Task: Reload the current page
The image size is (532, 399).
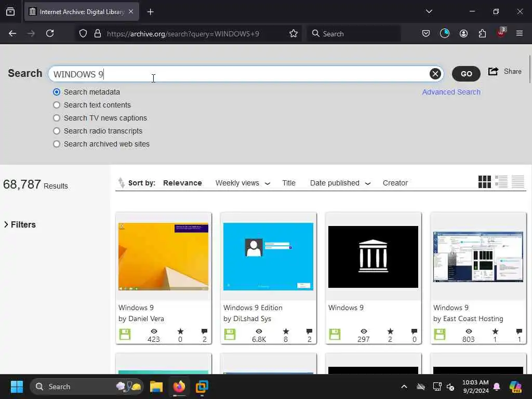Action: (x=50, y=33)
